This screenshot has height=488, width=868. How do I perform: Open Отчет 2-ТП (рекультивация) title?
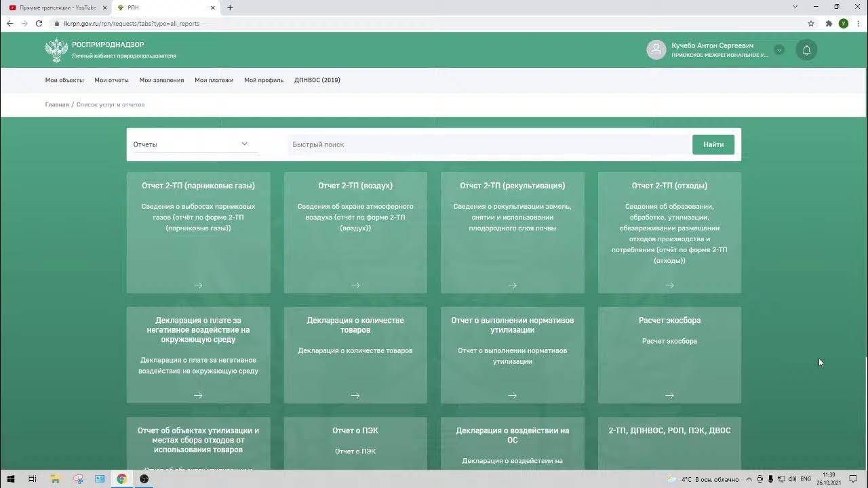tap(512, 186)
